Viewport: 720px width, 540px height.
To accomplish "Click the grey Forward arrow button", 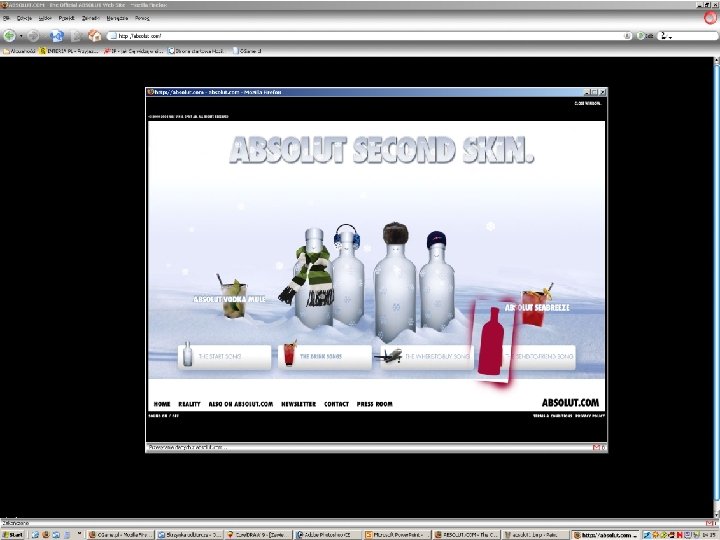I will pyautogui.click(x=33, y=35).
